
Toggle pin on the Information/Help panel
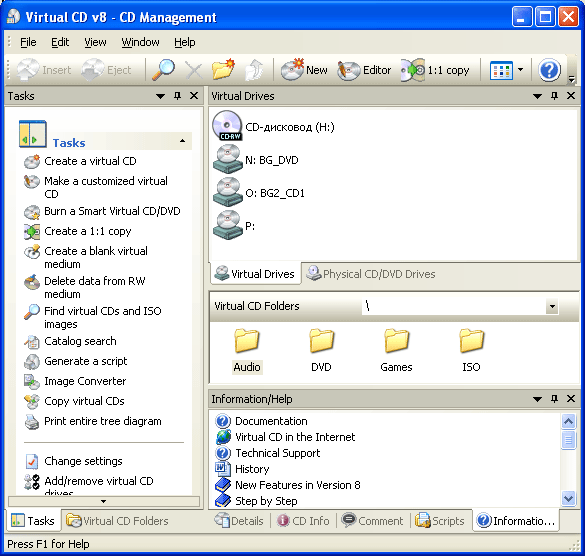(x=554, y=399)
